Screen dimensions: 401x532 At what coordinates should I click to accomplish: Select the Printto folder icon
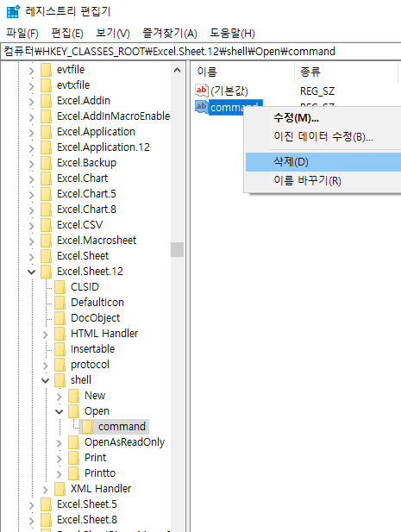point(73,473)
